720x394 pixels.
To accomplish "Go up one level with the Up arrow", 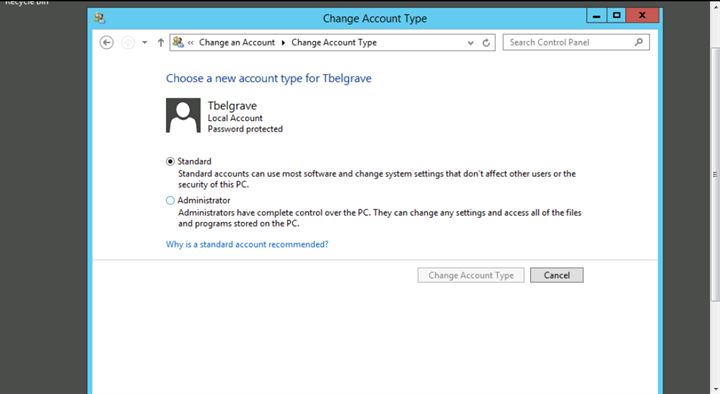I will pos(161,43).
